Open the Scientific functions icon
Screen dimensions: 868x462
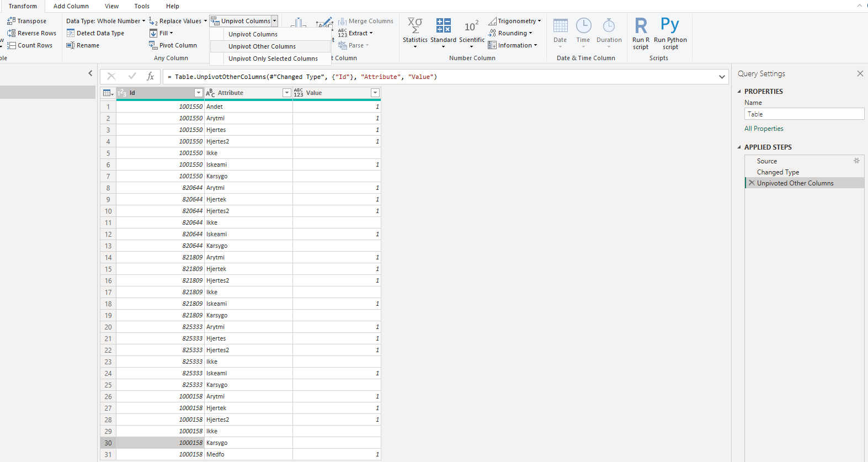(472, 26)
